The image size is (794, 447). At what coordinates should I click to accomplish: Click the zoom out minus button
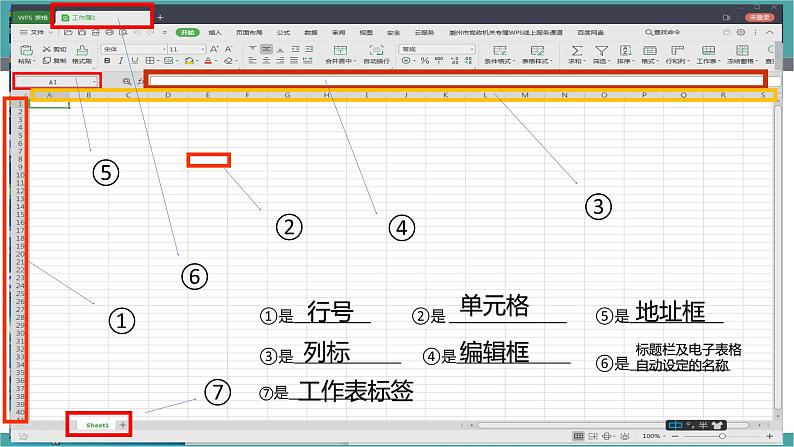click(x=675, y=436)
